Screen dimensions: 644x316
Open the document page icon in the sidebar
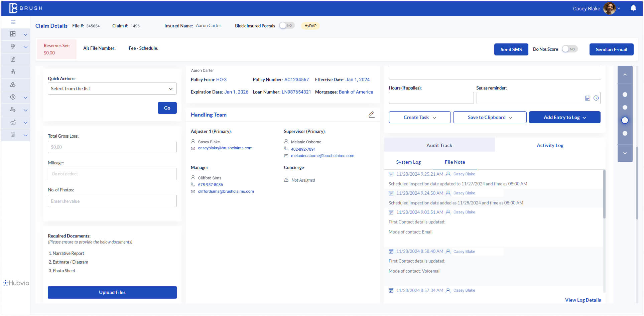click(13, 59)
